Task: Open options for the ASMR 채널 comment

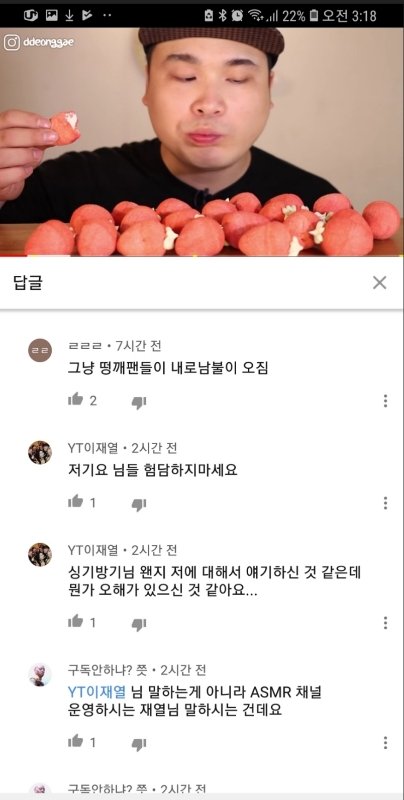Action: pos(385,742)
